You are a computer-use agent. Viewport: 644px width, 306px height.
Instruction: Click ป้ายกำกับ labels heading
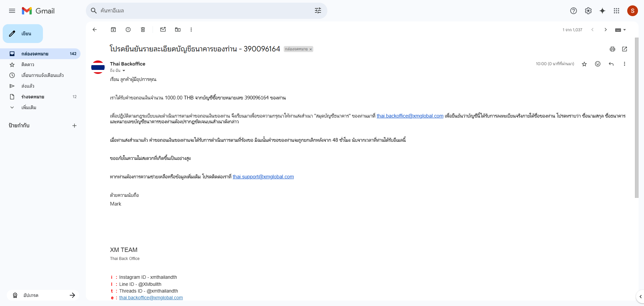pyautogui.click(x=19, y=125)
